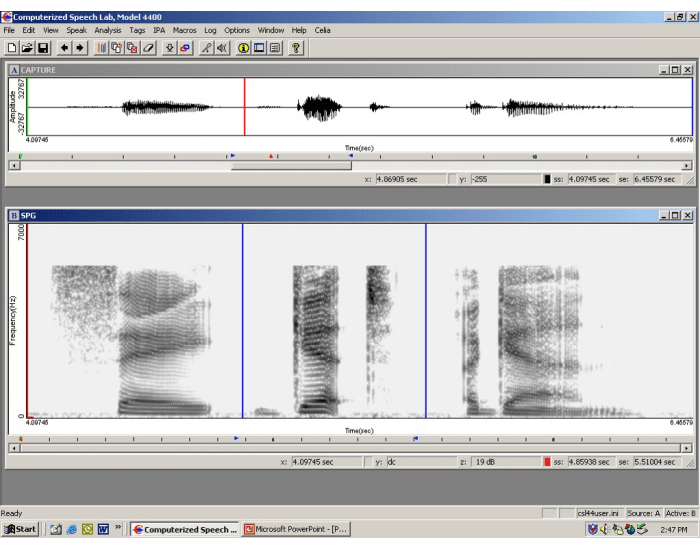Viewport: 700px width, 550px height.
Task: Open the Tags menu
Action: pyautogui.click(x=137, y=30)
